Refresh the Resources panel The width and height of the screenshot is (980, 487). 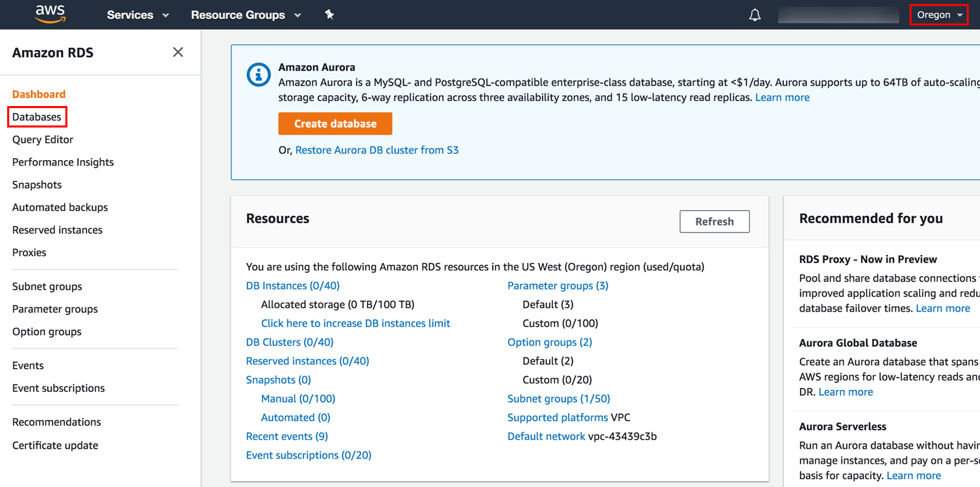point(714,221)
